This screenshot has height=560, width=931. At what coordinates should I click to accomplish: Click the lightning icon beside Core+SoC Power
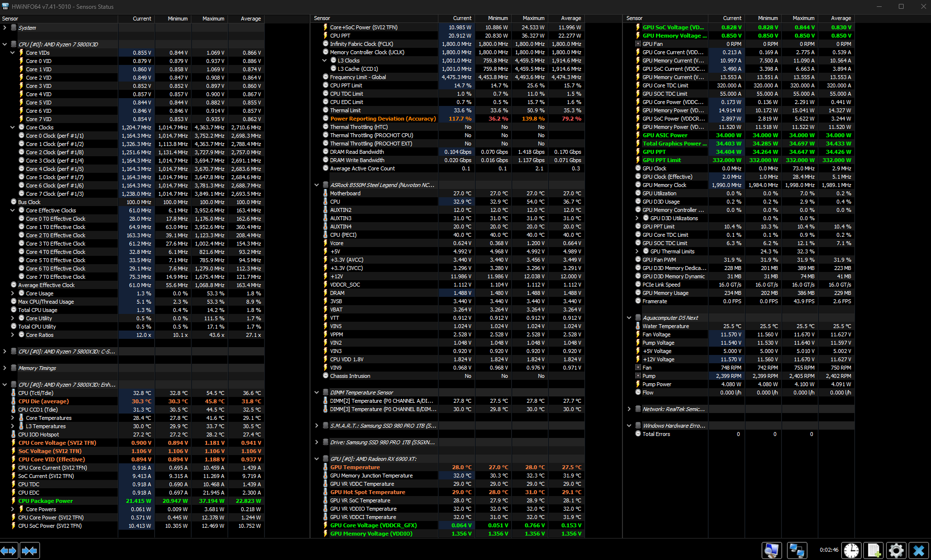(x=326, y=27)
